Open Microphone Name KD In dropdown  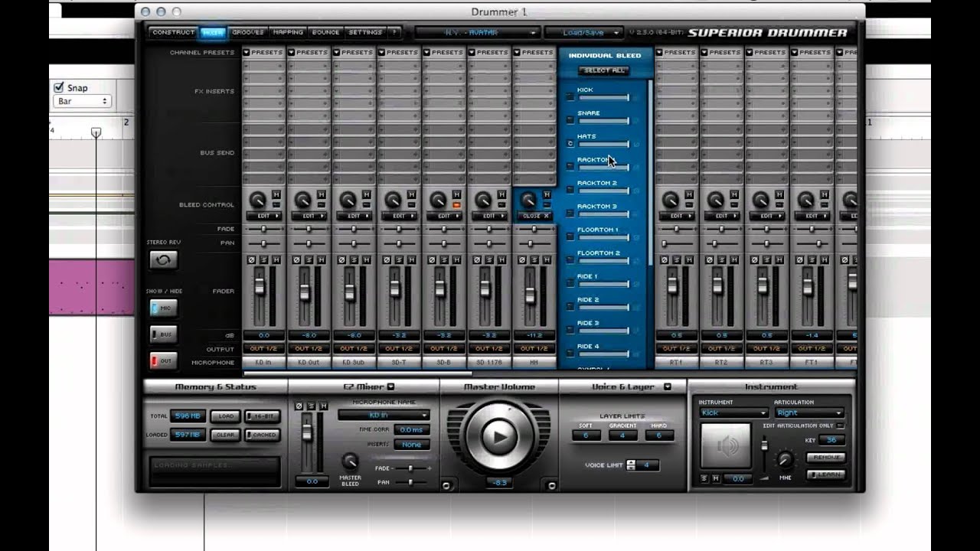384,415
